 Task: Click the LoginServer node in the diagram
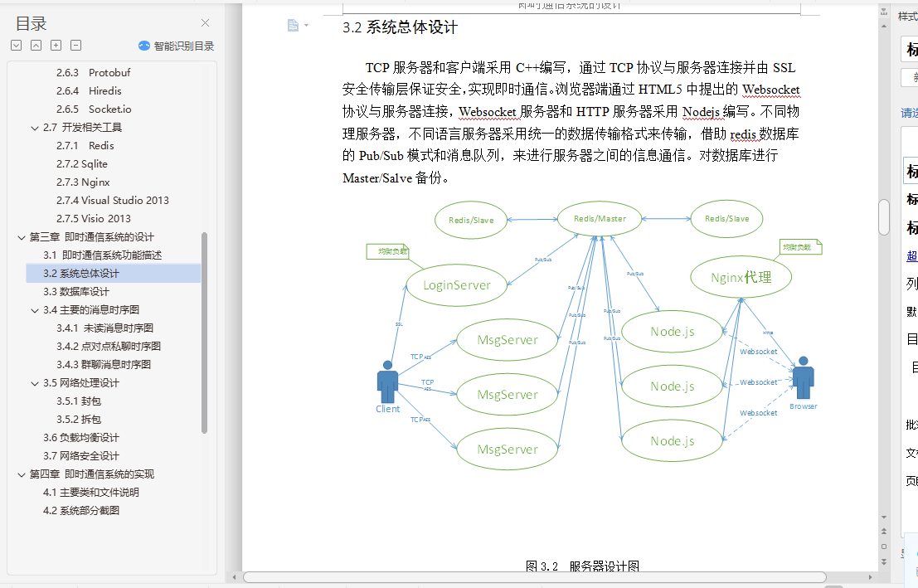click(457, 285)
